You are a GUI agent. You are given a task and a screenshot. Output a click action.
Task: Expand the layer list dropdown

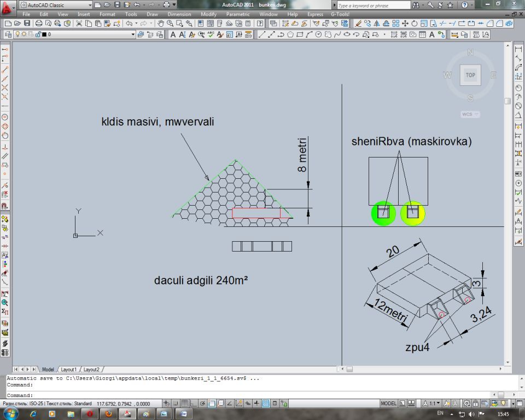point(132,34)
